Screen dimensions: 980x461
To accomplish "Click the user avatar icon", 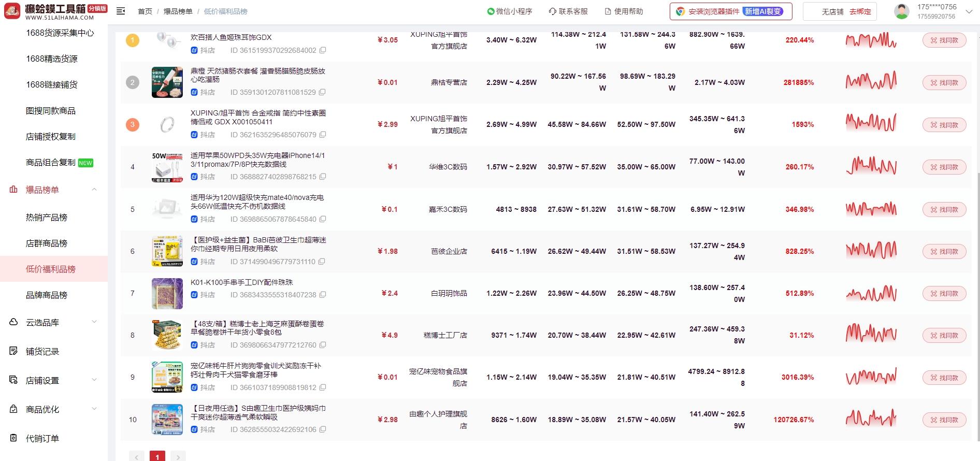I will pos(902,11).
